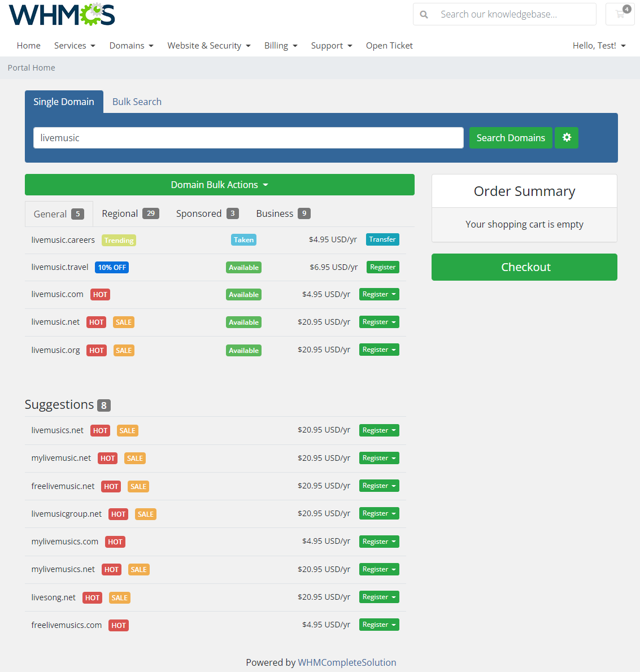
Task: Click Transfer for livemusic.careers
Action: 382,239
